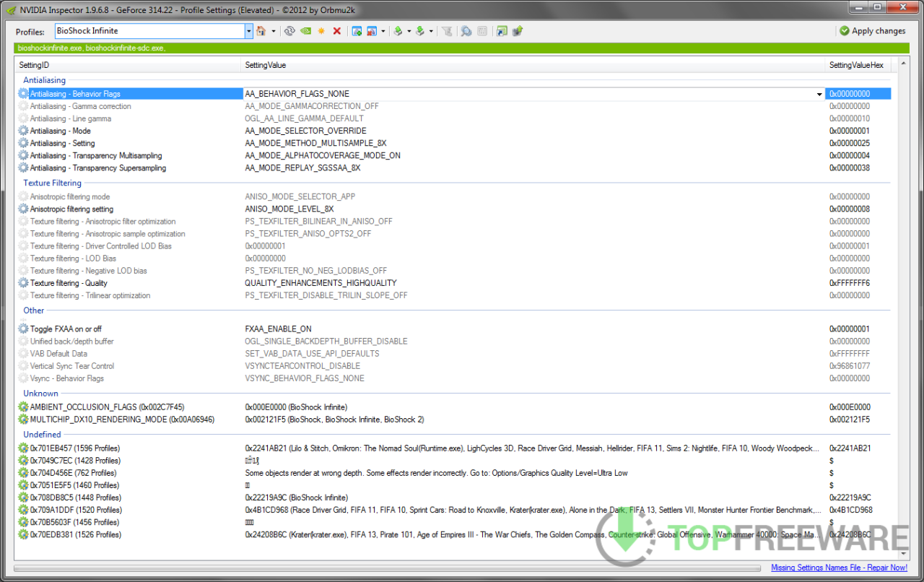Select Texture filtering - LOD Bias row
Screen dimensions: 924x582
[453, 259]
